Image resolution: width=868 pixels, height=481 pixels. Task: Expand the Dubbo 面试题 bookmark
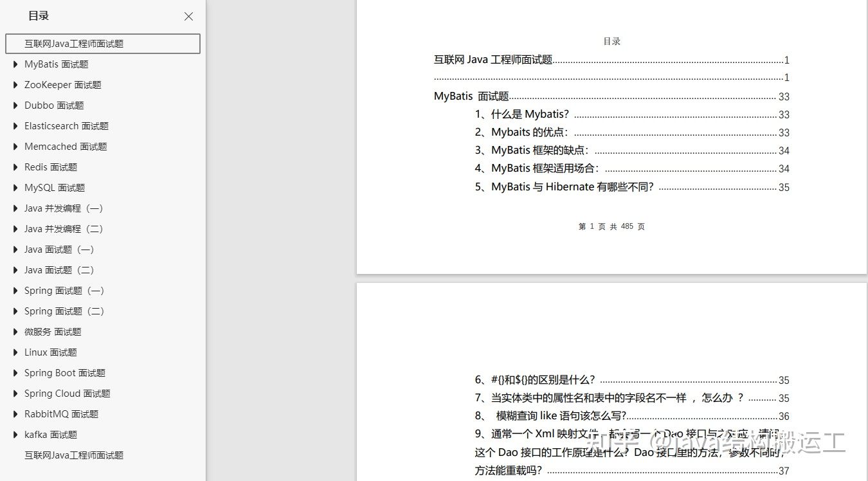[15, 105]
